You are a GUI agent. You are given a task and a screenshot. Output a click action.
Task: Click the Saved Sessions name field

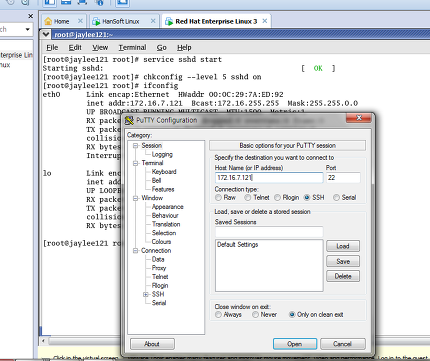[269, 232]
